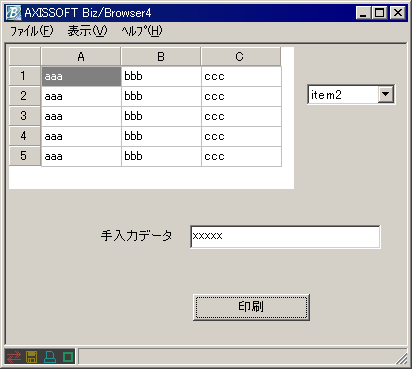
Task: Click the 手入力データ text field
Action: tap(285, 237)
